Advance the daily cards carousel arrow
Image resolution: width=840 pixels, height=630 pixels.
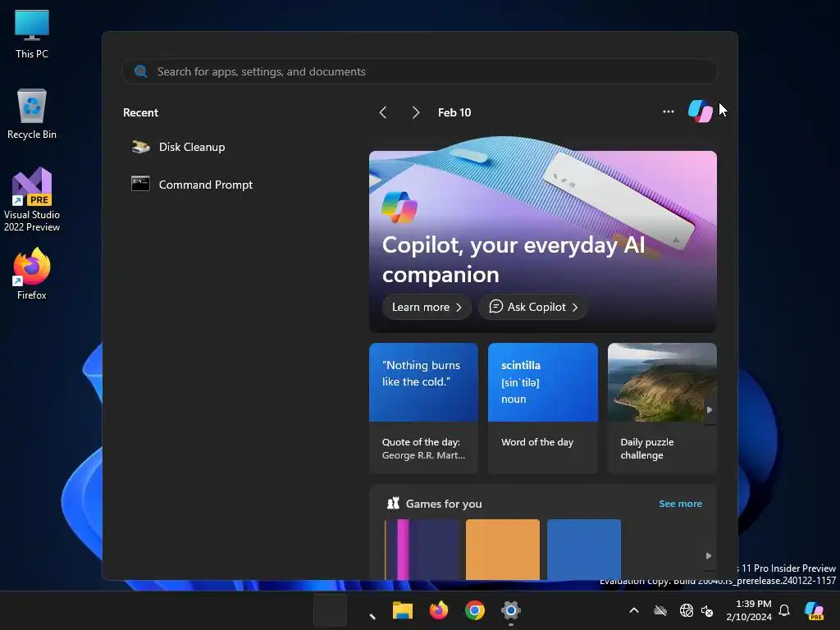[x=710, y=410]
